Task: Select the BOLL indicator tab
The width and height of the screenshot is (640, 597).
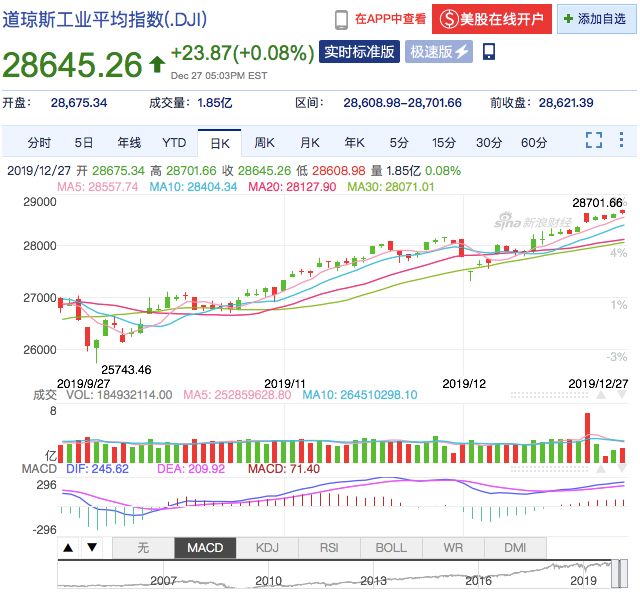Action: [391, 547]
